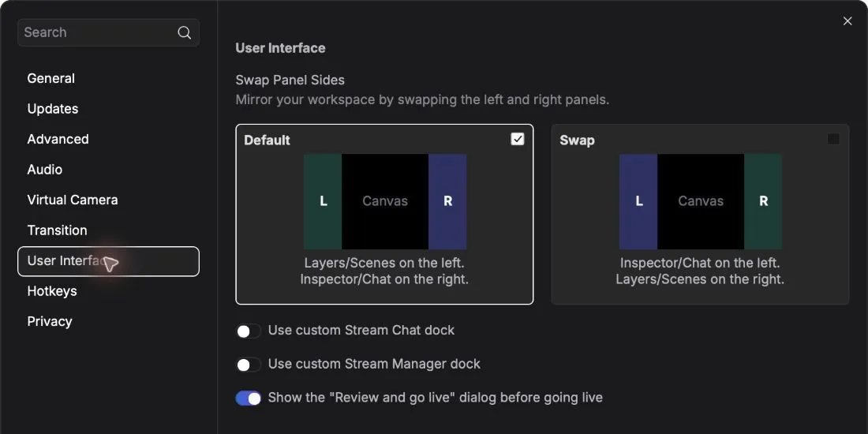Click the "Use custom Stream Manager dock" label

coord(374,365)
